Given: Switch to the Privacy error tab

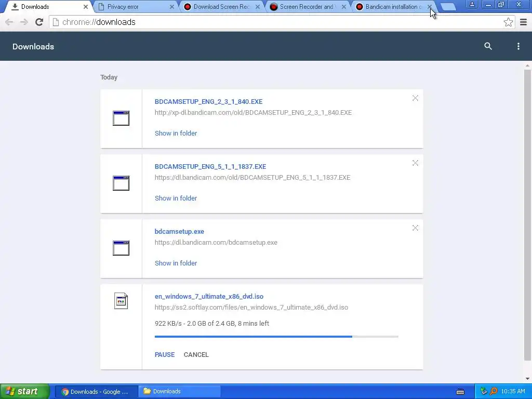Looking at the screenshot, I should click(135, 7).
